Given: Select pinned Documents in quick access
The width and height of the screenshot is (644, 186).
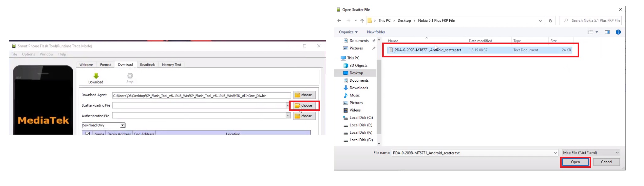Looking at the screenshot, I should [x=359, y=41].
